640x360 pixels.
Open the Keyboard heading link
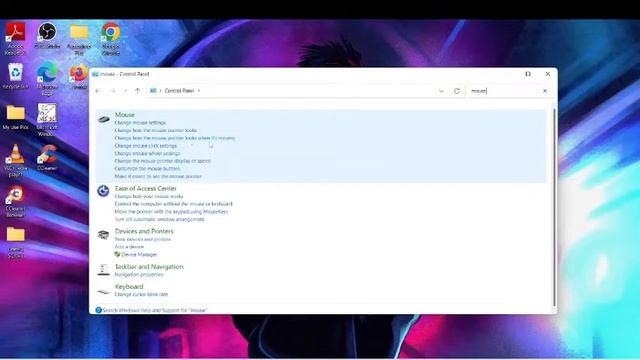129,287
